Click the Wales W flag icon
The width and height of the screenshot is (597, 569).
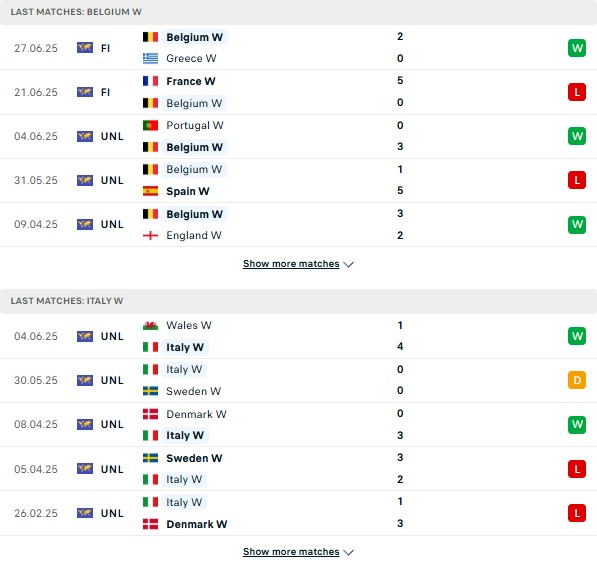[x=150, y=326]
